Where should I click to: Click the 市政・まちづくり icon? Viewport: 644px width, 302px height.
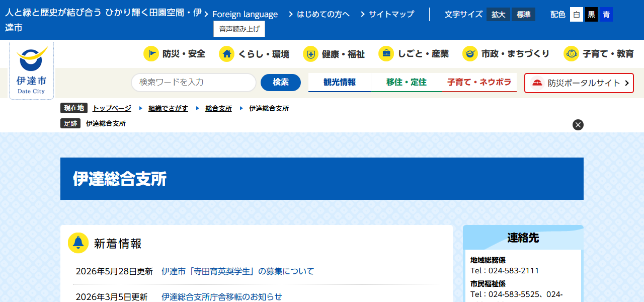470,53
